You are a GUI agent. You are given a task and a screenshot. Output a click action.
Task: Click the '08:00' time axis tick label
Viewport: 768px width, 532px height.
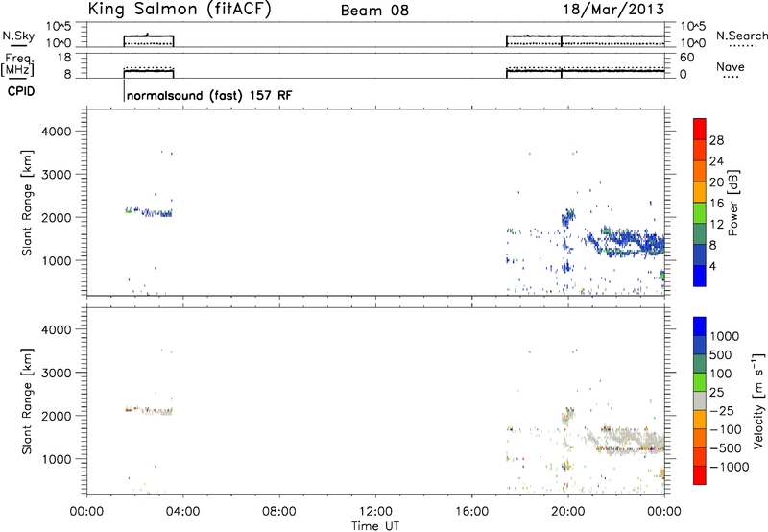278,512
